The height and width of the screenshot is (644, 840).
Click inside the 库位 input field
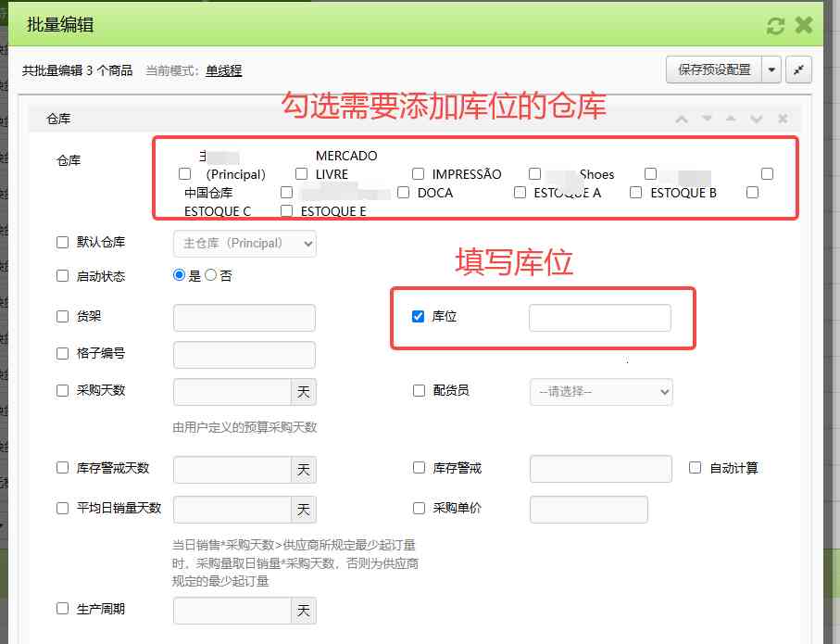click(601, 317)
